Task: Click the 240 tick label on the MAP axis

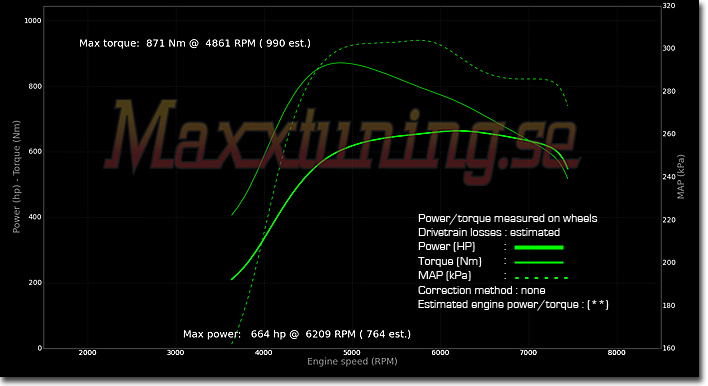Action: (669, 177)
